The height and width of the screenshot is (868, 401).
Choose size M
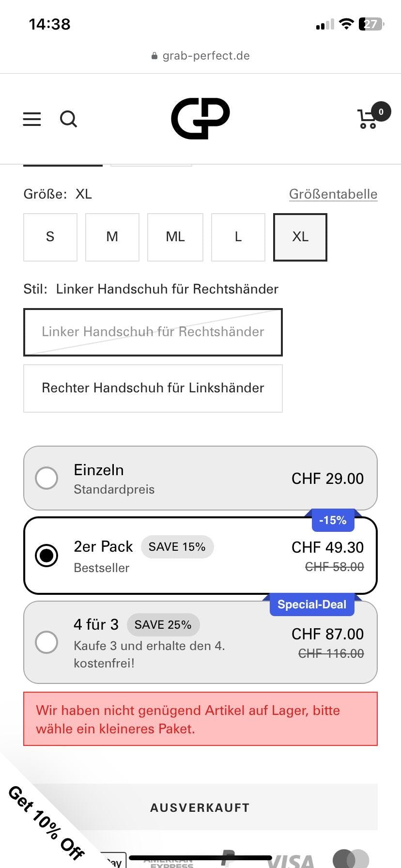click(112, 237)
